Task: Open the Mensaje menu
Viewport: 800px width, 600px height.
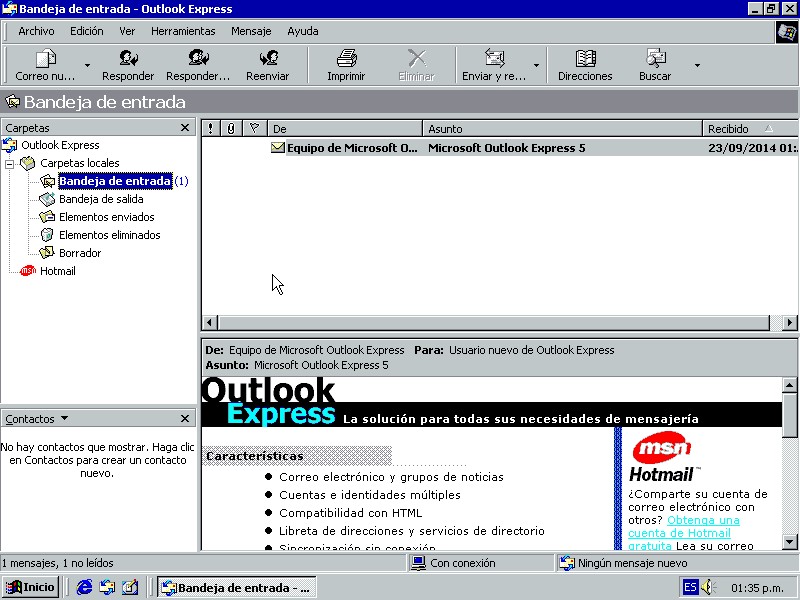Action: click(x=251, y=31)
